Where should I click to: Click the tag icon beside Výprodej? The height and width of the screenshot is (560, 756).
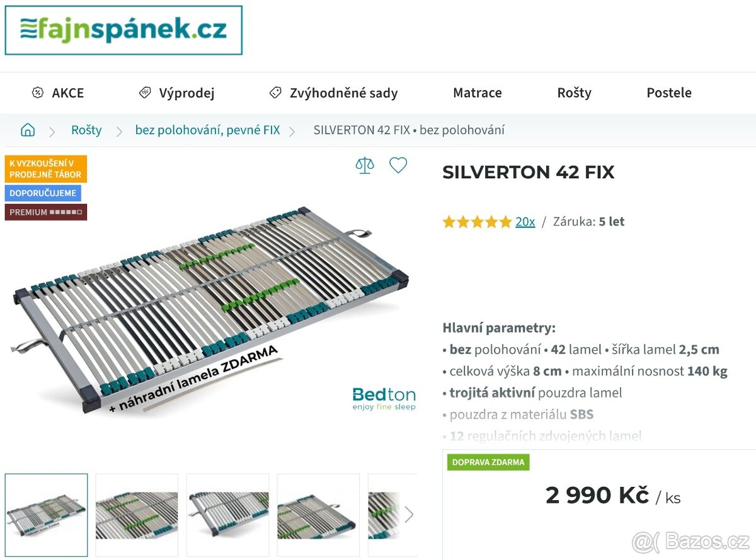coord(145,93)
